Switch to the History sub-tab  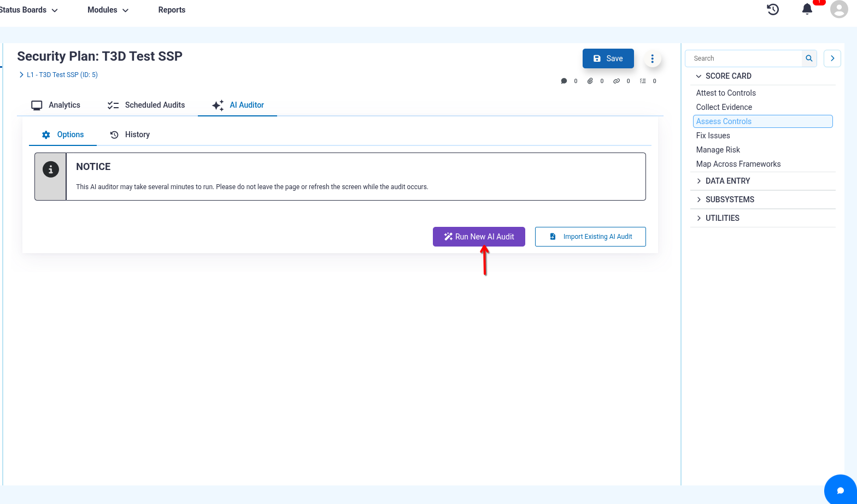130,134
